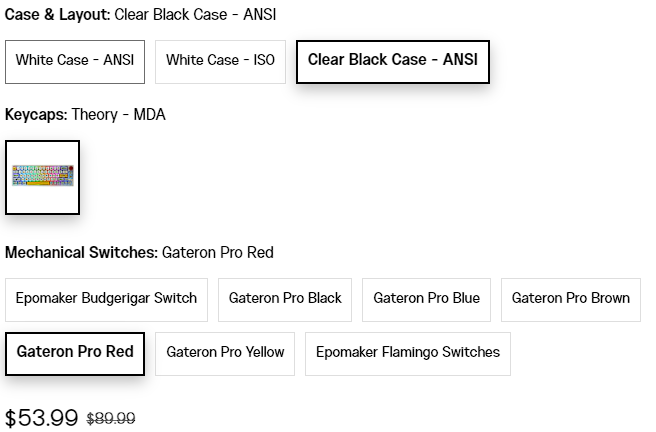Click the "Keycaps:" heading label
The height and width of the screenshot is (432, 656).
(x=36, y=115)
